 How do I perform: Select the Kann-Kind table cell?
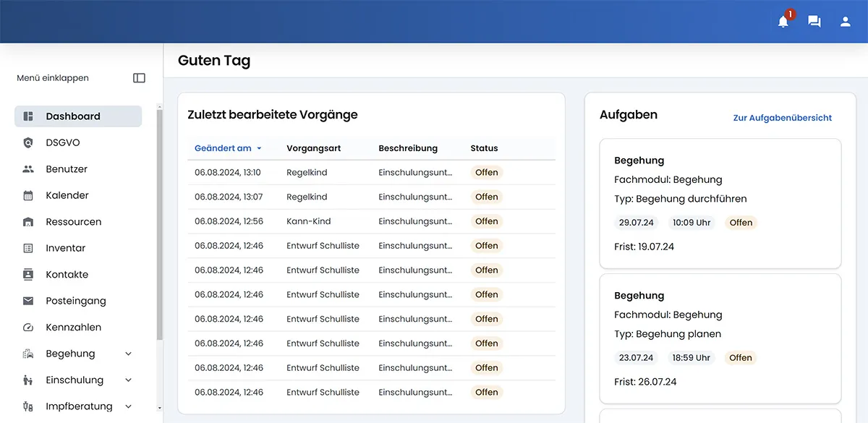[309, 221]
